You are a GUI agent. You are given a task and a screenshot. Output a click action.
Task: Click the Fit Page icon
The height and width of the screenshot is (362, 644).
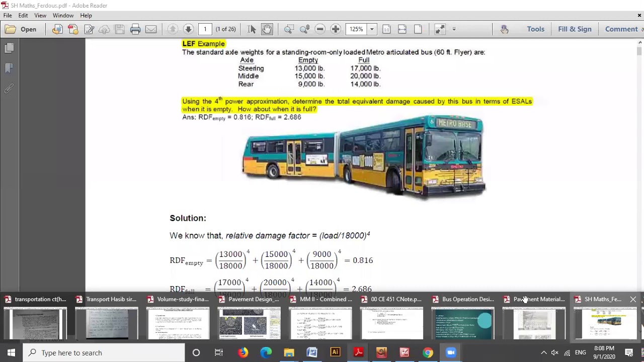418,29
